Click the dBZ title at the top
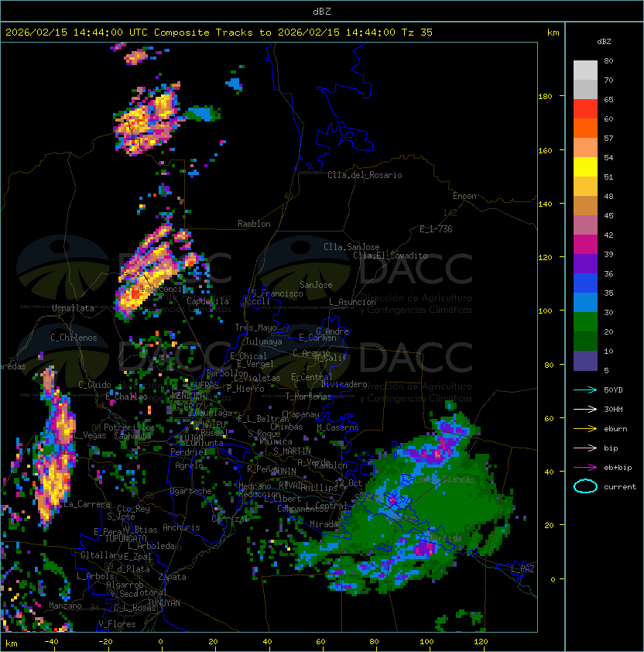The image size is (644, 652). click(x=322, y=11)
